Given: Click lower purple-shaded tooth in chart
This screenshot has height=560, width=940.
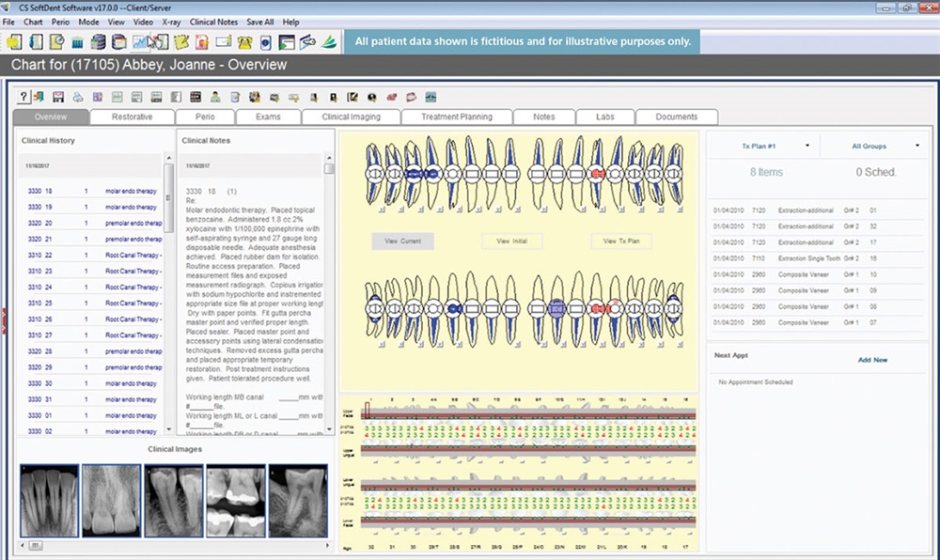Looking at the screenshot, I should point(556,308).
